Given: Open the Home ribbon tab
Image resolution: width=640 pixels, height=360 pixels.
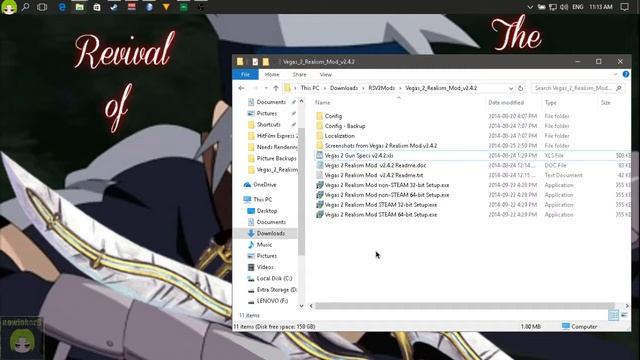Looking at the screenshot, I should (272, 74).
